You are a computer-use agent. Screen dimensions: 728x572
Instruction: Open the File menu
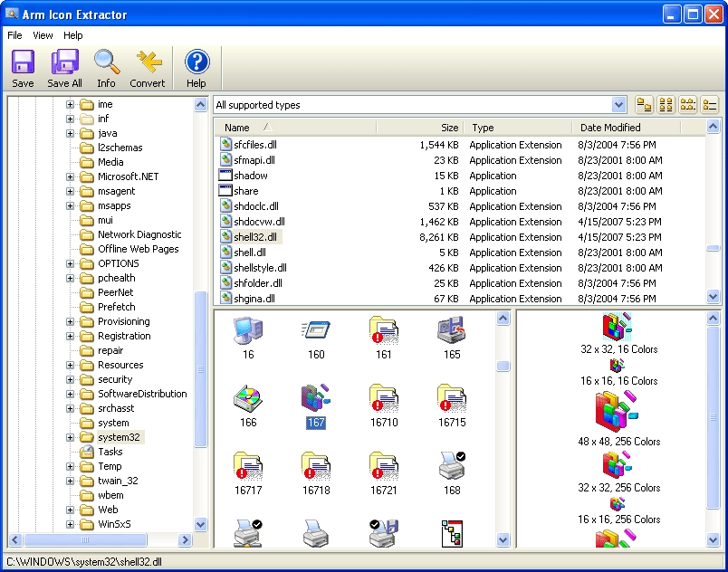[14, 35]
